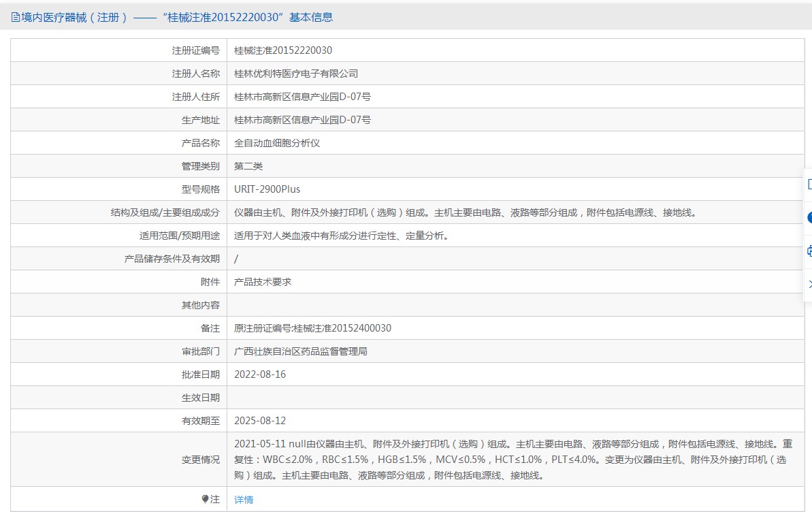Open the 详情 link in the 注 row
The width and height of the screenshot is (812, 512).
244,500
